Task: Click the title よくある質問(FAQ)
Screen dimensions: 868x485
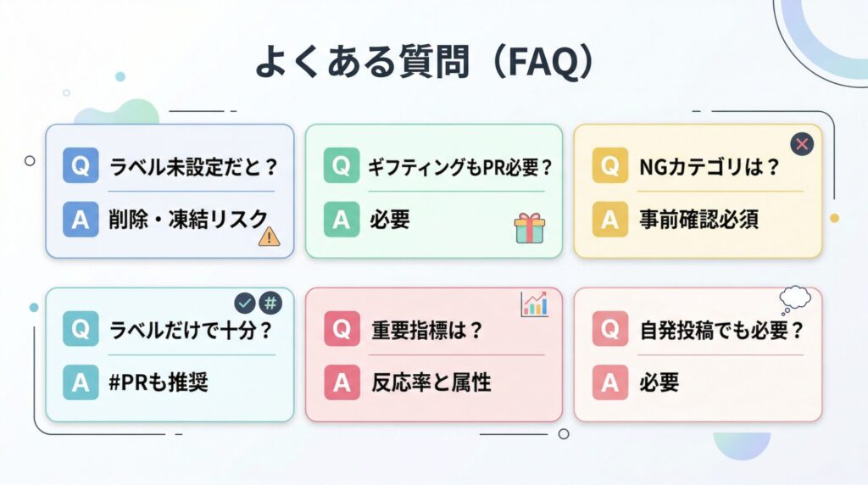Action: click(x=425, y=61)
